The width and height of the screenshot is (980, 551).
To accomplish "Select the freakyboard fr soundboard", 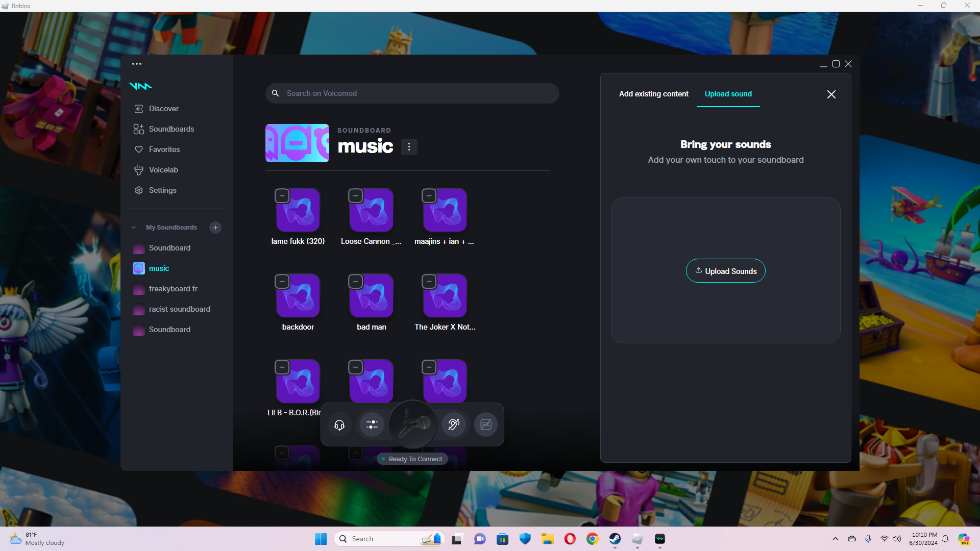I will coord(173,289).
